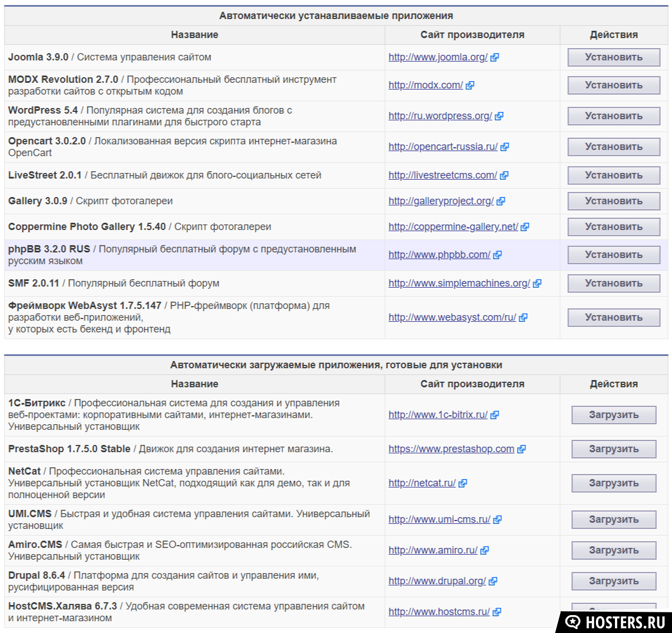672x633 pixels.
Task: Click external-link icon beside livestreetcms.com link
Action: coord(504,176)
